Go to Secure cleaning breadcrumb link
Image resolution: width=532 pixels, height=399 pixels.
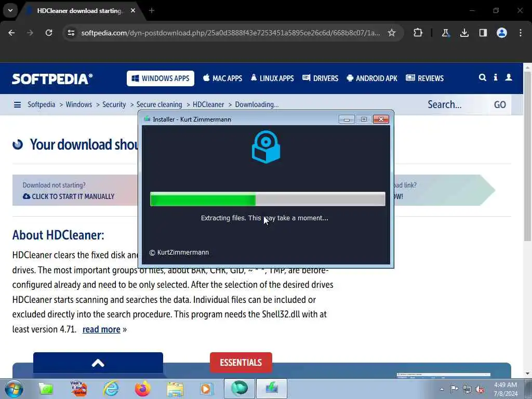[x=159, y=104]
